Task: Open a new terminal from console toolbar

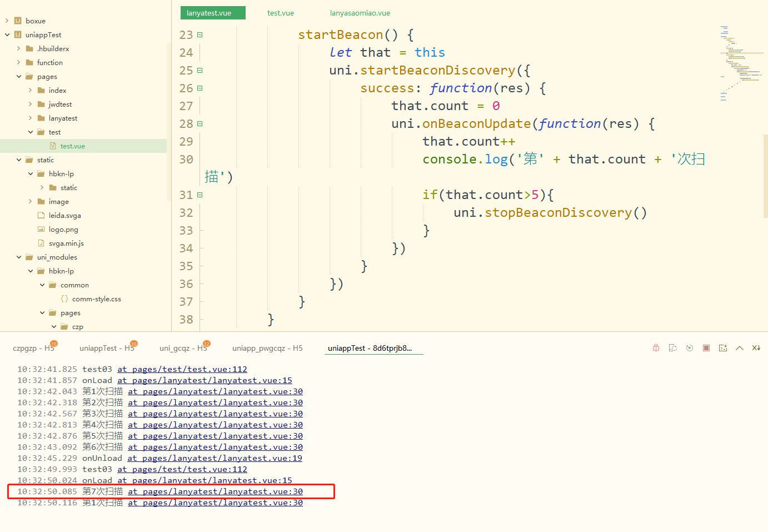Action: [723, 348]
